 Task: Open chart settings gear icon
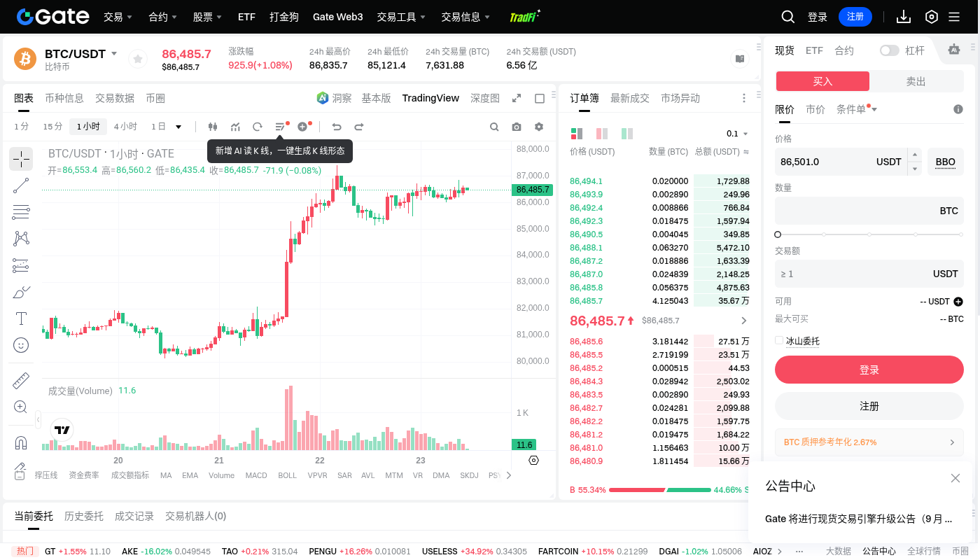click(539, 127)
